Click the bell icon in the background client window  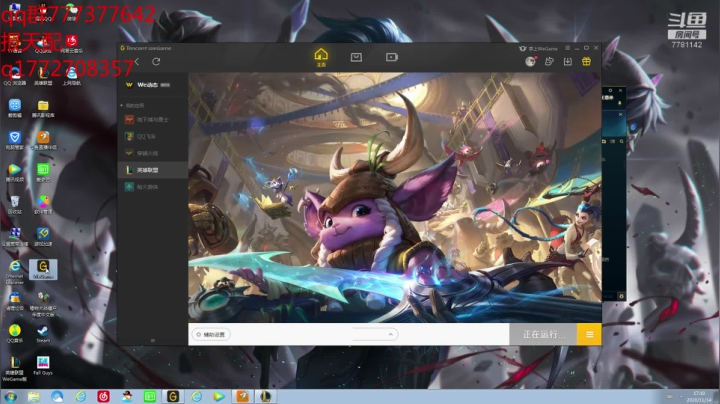pyautogui.click(x=619, y=103)
